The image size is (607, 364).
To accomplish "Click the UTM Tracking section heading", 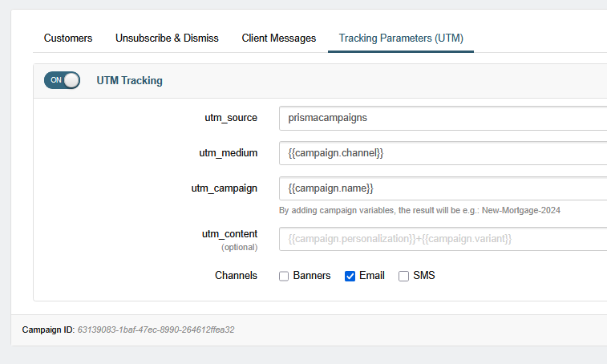I will tap(129, 80).
